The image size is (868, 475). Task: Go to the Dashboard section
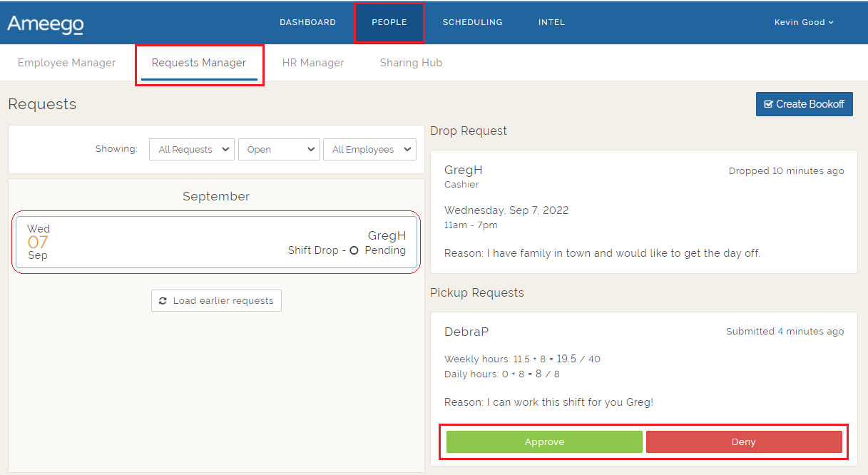(307, 22)
